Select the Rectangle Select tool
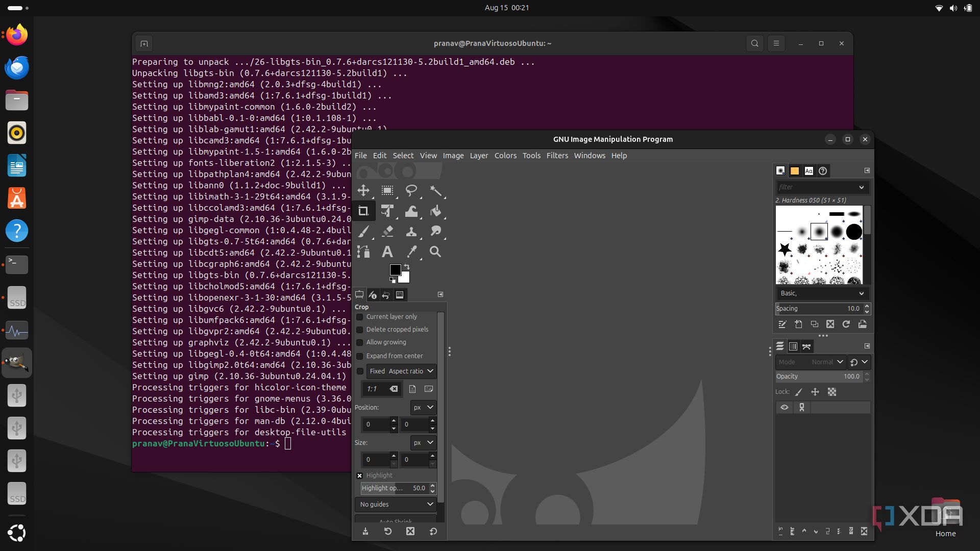The height and width of the screenshot is (551, 980). coord(387,191)
